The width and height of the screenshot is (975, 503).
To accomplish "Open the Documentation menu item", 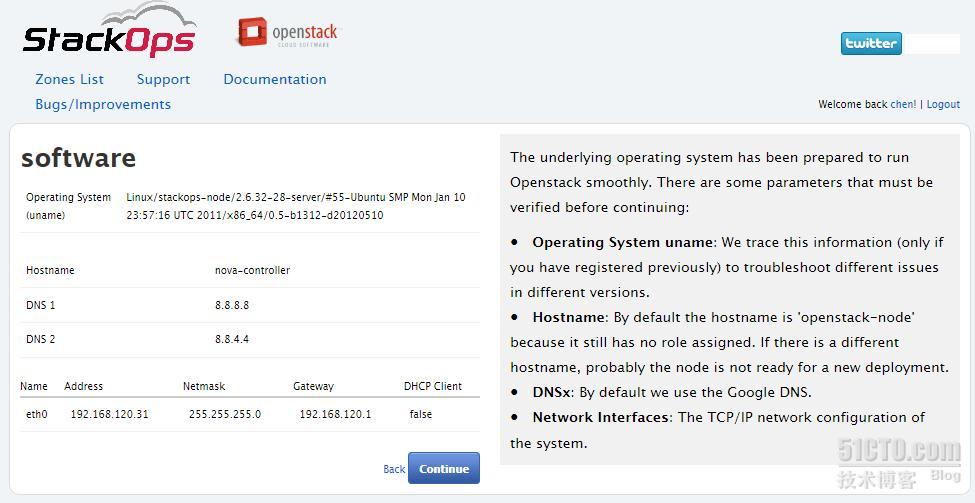I will click(x=275, y=80).
